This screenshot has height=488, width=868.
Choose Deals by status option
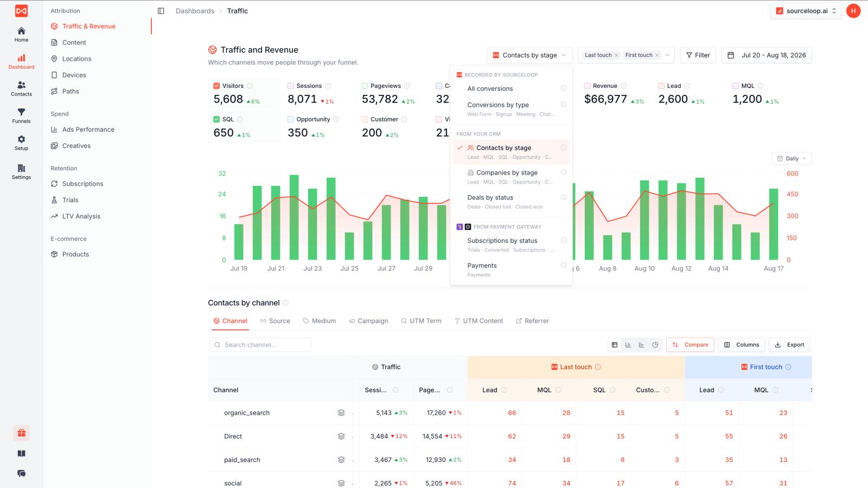pyautogui.click(x=511, y=202)
